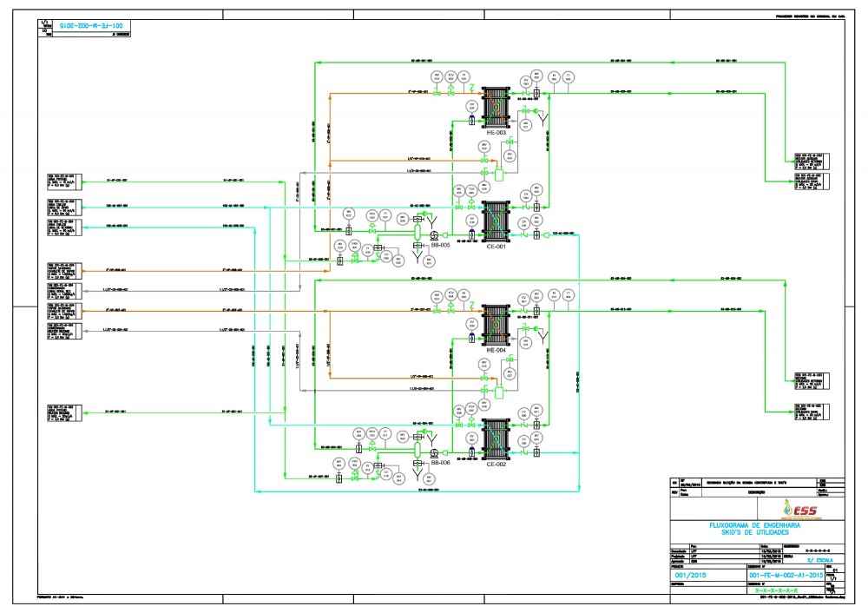The width and height of the screenshot is (868, 613).
Task: Click the small condensate vessel below HE-003
Action: point(500,175)
